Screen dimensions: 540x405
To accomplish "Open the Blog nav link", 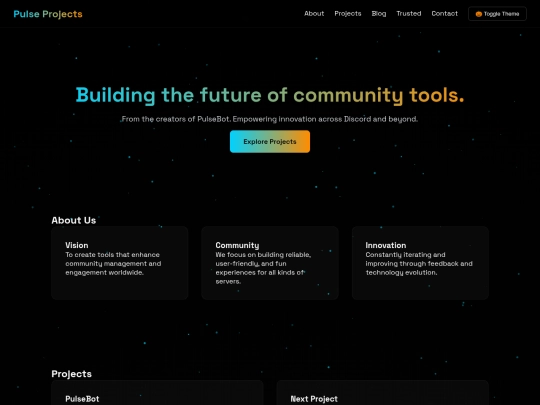I will point(378,13).
